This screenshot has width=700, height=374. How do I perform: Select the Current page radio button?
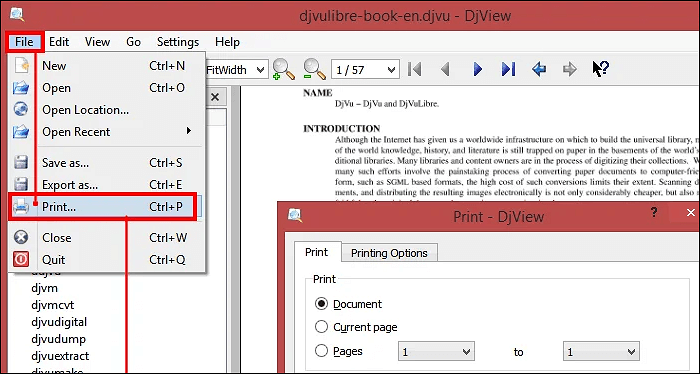click(x=321, y=327)
